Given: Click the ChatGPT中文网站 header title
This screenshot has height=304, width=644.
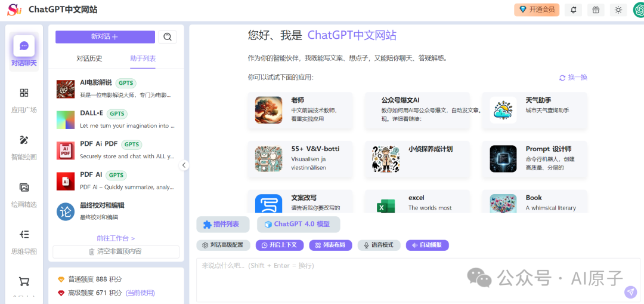Looking at the screenshot, I should tap(63, 10).
